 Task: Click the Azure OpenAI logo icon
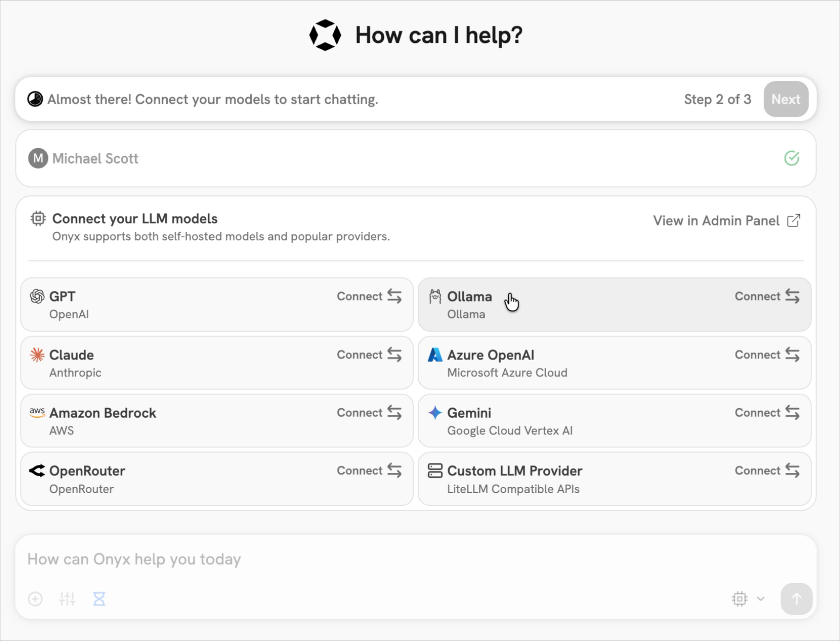(435, 355)
